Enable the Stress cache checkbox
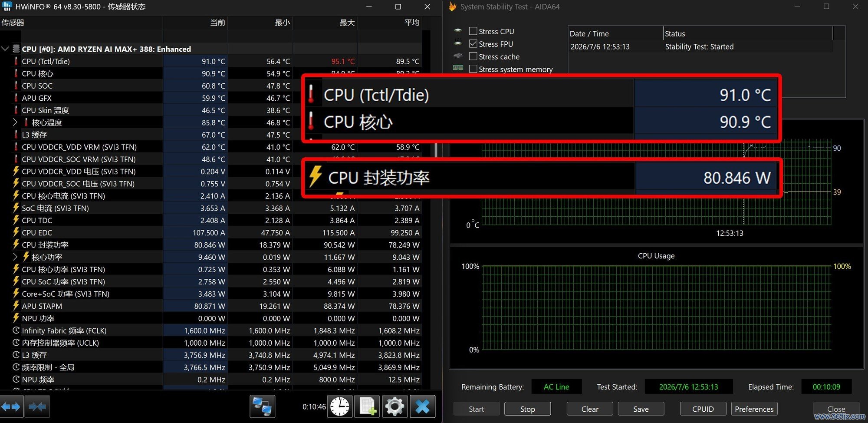Viewport: 868px width, 423px height. coord(473,56)
